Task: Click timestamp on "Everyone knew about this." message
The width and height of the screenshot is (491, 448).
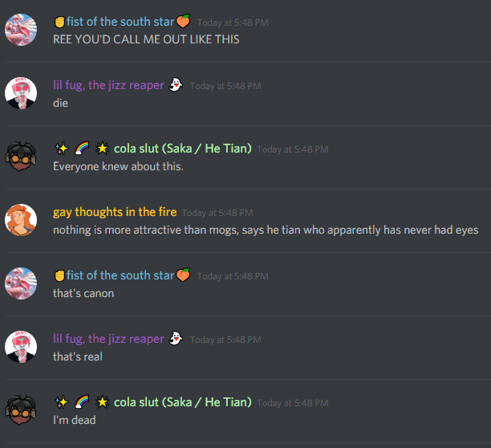Action: (293, 149)
